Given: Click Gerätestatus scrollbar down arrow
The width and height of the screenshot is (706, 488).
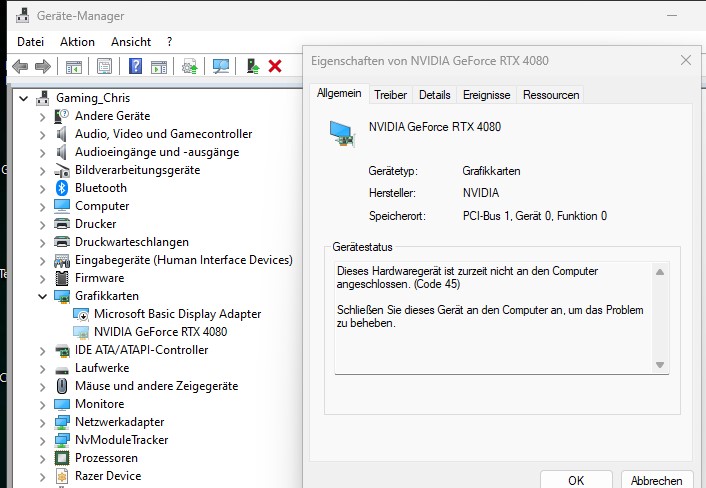Looking at the screenshot, I should 660,365.
